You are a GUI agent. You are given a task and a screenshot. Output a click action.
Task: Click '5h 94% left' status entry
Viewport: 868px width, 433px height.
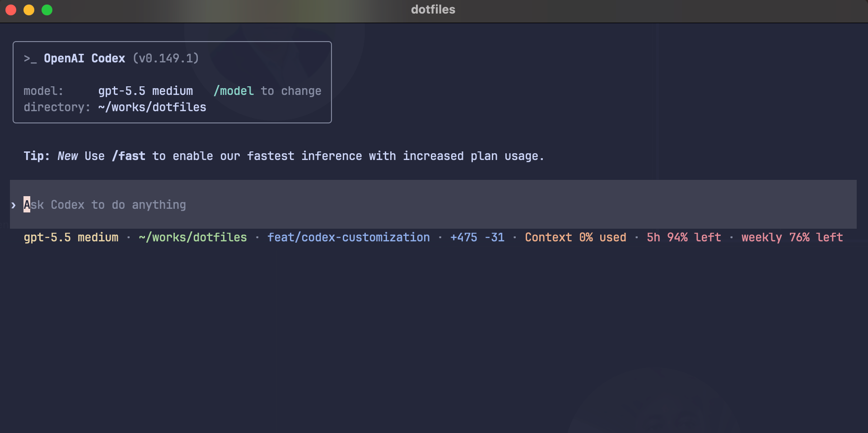click(684, 237)
